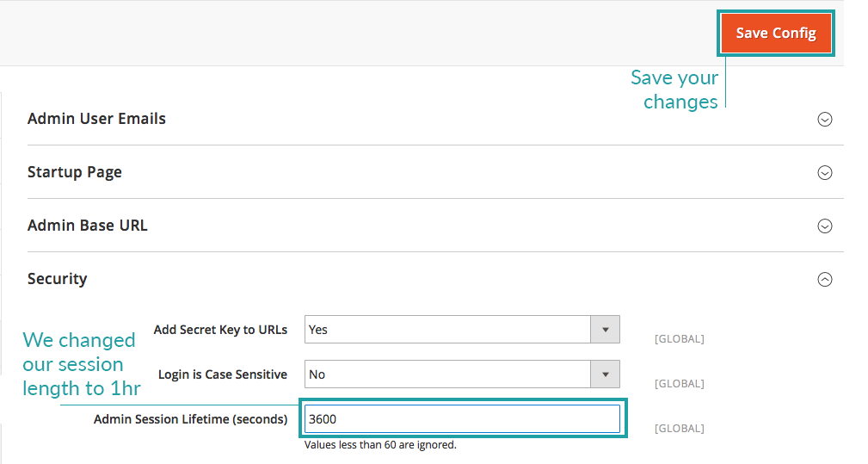Click the Add Secret Key to URLs label

pyautogui.click(x=220, y=330)
